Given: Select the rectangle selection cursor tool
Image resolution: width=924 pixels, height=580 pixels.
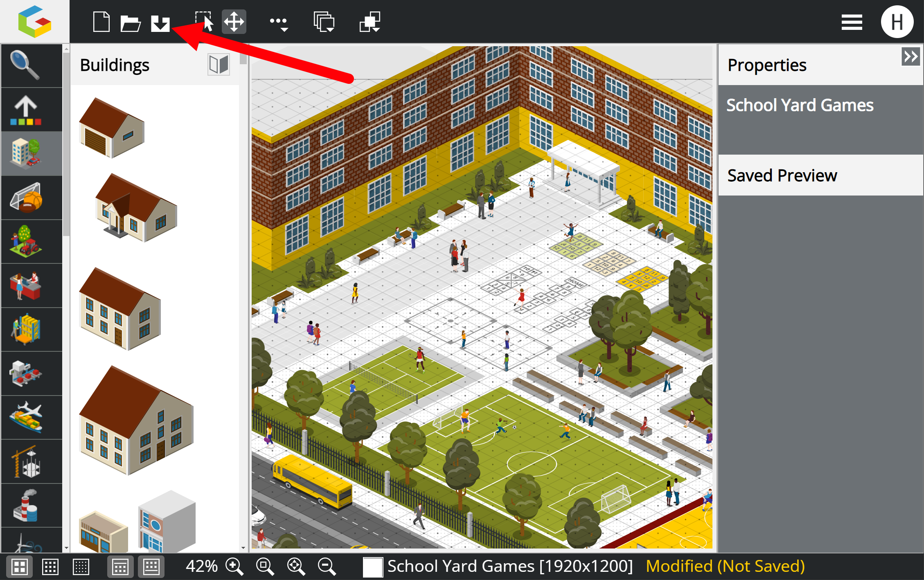Looking at the screenshot, I should click(204, 22).
